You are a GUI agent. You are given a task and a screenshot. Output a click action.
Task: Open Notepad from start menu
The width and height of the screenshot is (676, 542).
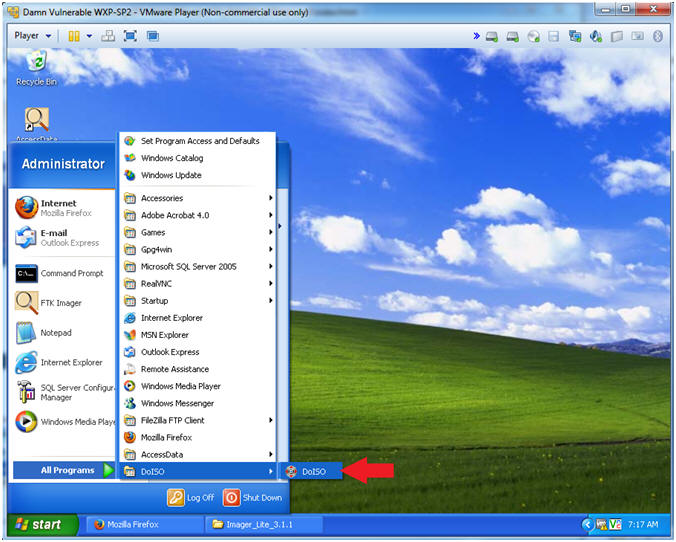click(64, 333)
